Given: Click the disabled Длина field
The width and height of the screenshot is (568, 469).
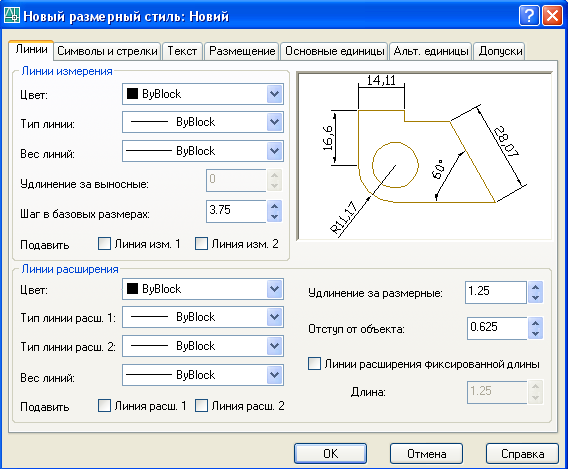Looking at the screenshot, I should pyautogui.click(x=497, y=392).
